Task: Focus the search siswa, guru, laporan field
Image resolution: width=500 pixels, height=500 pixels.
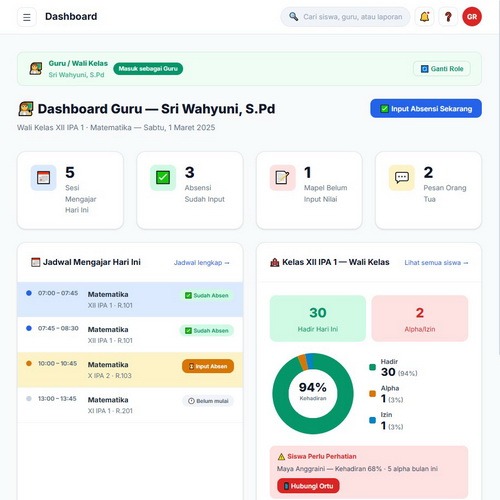Action: point(345,17)
